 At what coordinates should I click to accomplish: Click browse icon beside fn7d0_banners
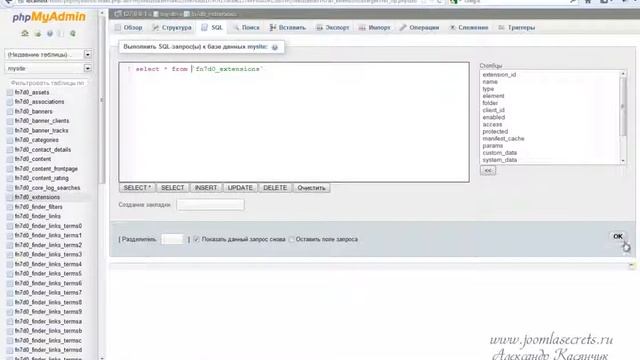tap(10, 111)
